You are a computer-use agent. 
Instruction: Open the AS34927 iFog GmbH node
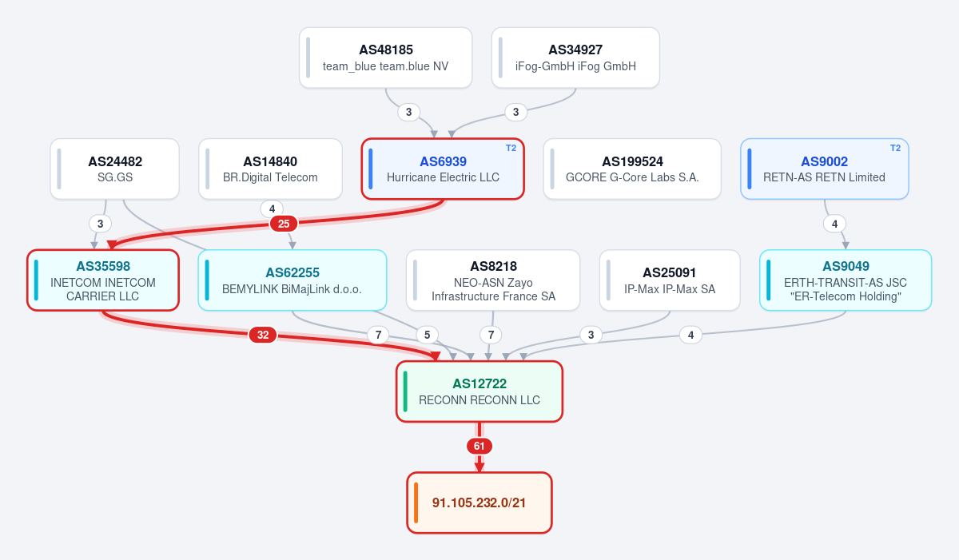575,58
